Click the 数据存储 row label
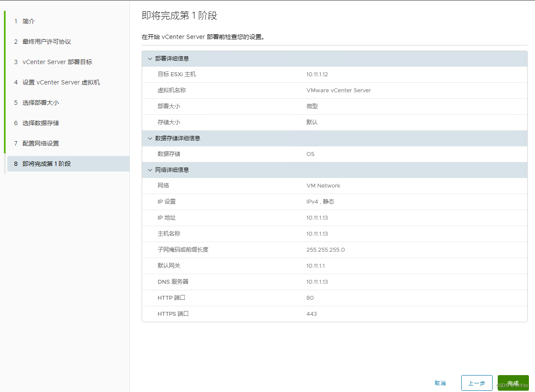The height and width of the screenshot is (392, 535). point(169,154)
